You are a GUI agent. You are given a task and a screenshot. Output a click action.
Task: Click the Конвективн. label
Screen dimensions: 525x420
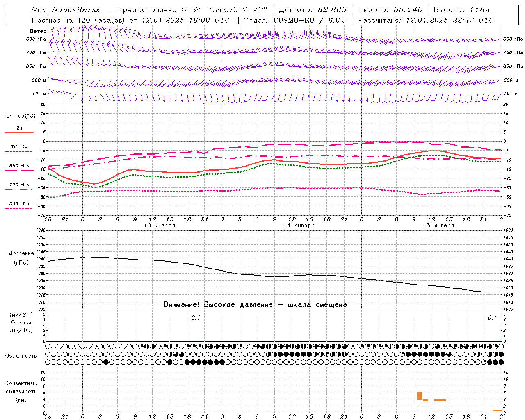(x=21, y=383)
